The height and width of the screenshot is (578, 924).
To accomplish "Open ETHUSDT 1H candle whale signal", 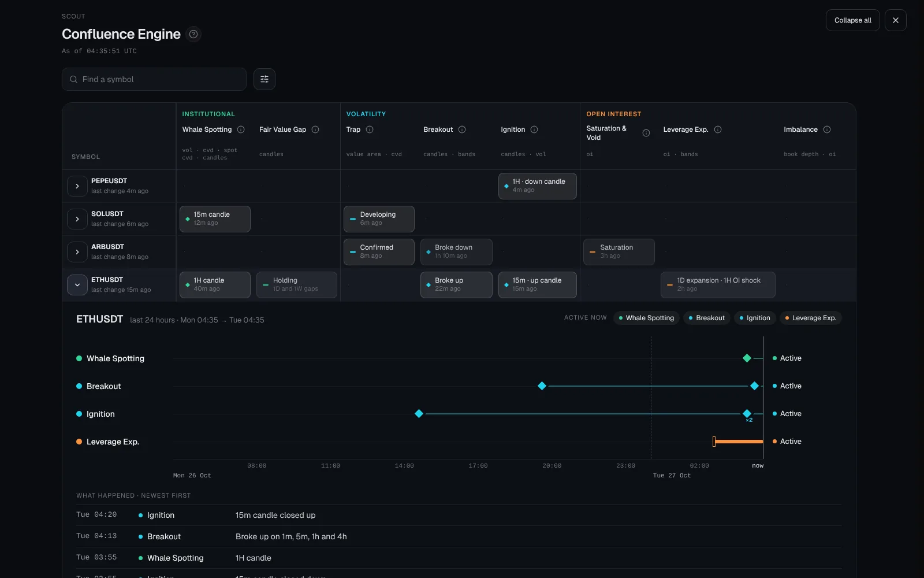I will [x=215, y=285].
